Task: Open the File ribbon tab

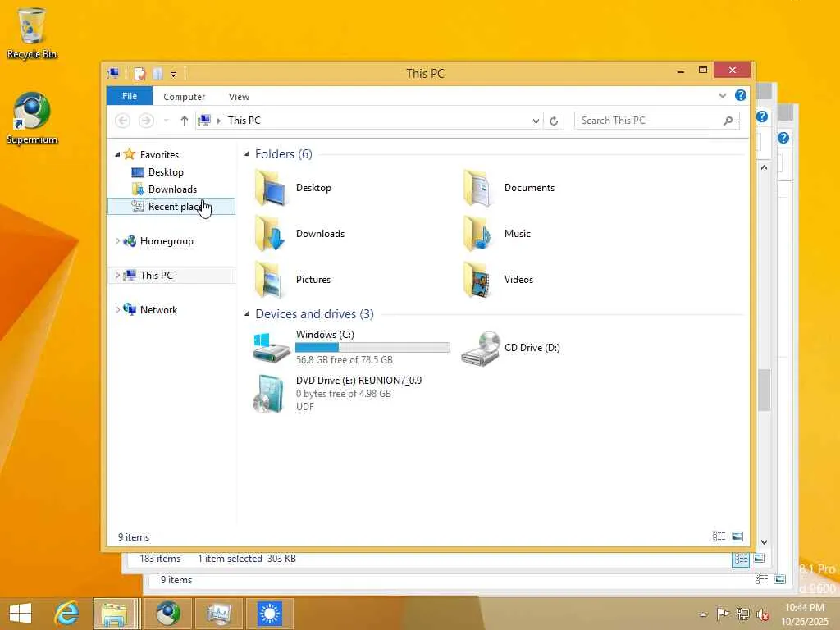Action: pyautogui.click(x=130, y=96)
